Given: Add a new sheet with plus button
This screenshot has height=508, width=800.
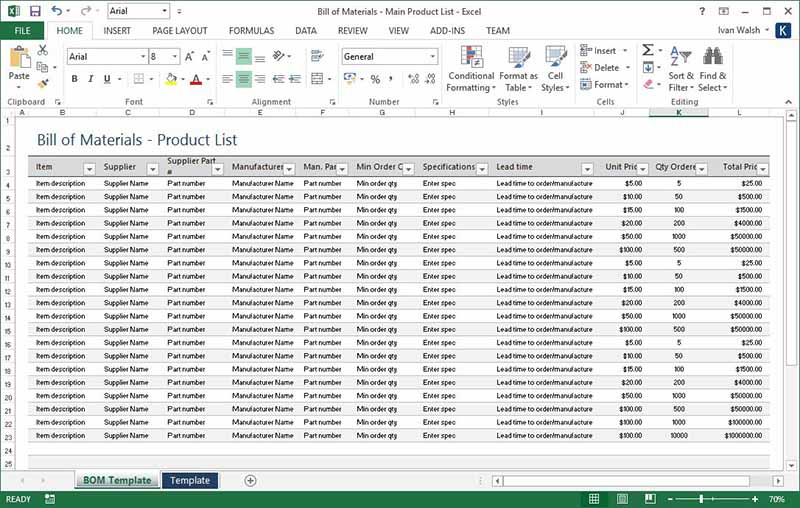Looking at the screenshot, I should [x=250, y=480].
